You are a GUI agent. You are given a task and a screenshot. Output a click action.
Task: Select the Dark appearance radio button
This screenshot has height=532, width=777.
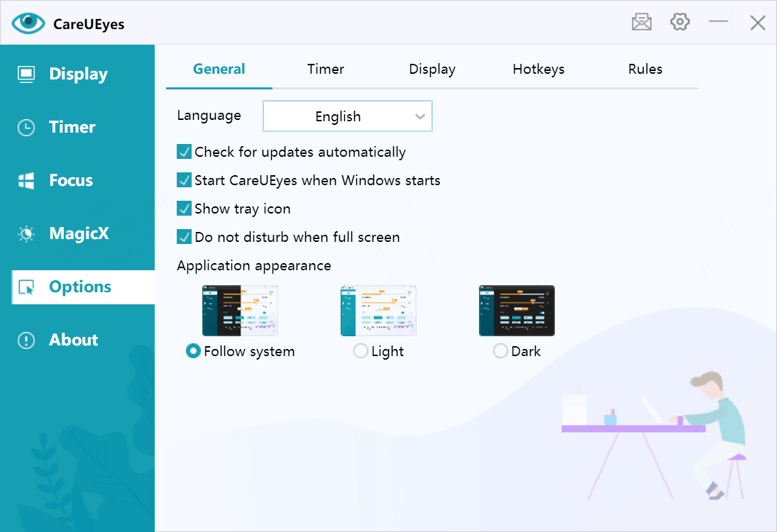tap(500, 351)
